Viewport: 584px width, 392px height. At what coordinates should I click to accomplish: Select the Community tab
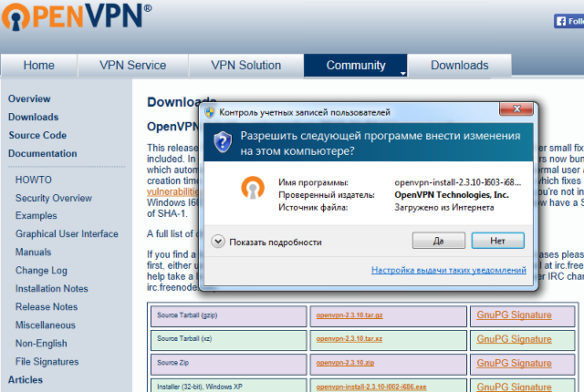click(356, 66)
